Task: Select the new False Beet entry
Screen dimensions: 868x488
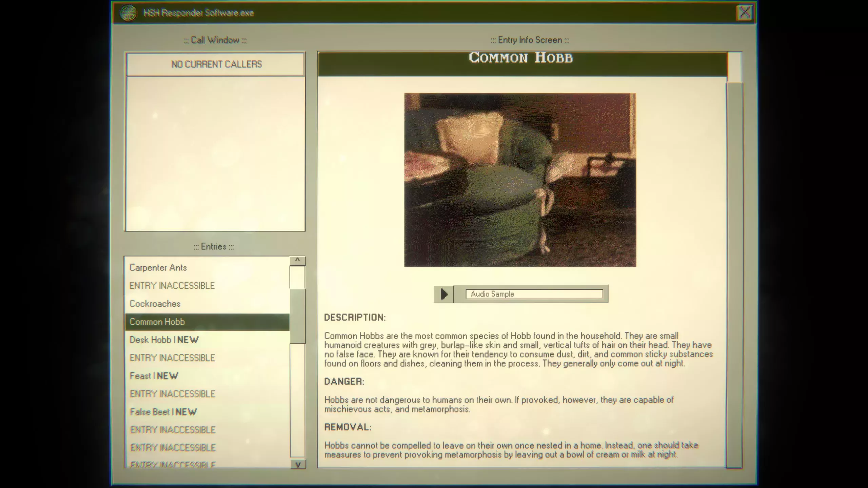Action: pos(163,412)
